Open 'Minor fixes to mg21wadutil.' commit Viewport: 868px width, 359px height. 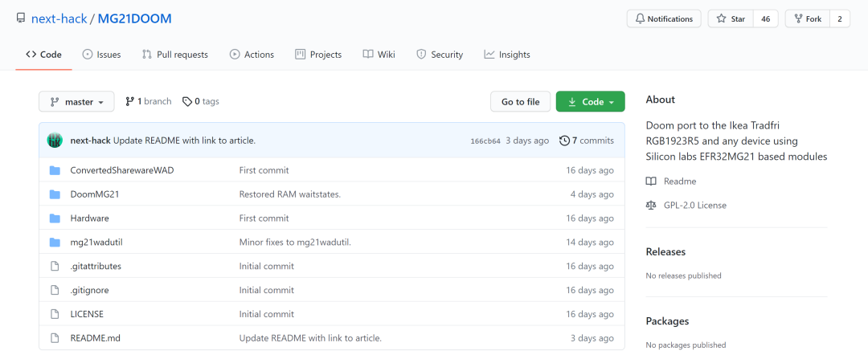click(295, 243)
